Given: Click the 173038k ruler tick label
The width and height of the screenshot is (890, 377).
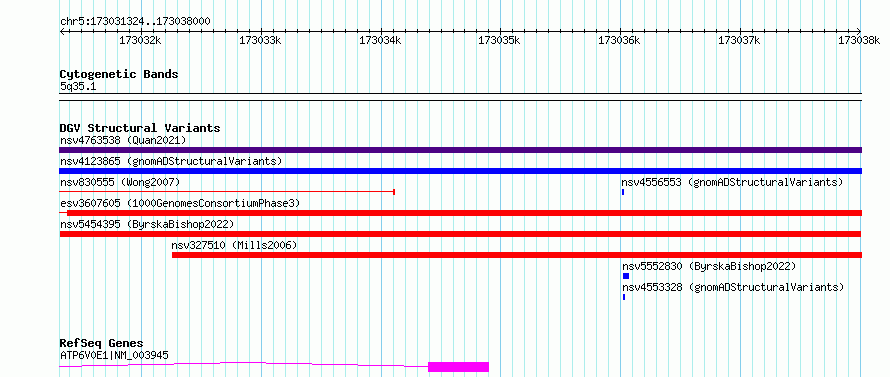Looking at the screenshot, I should click(x=859, y=41).
